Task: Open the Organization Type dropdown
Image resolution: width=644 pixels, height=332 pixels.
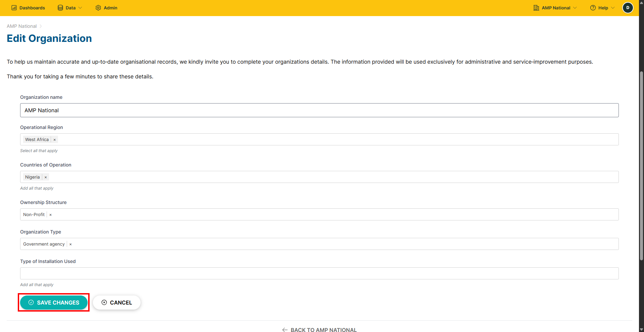Action: 319,244
